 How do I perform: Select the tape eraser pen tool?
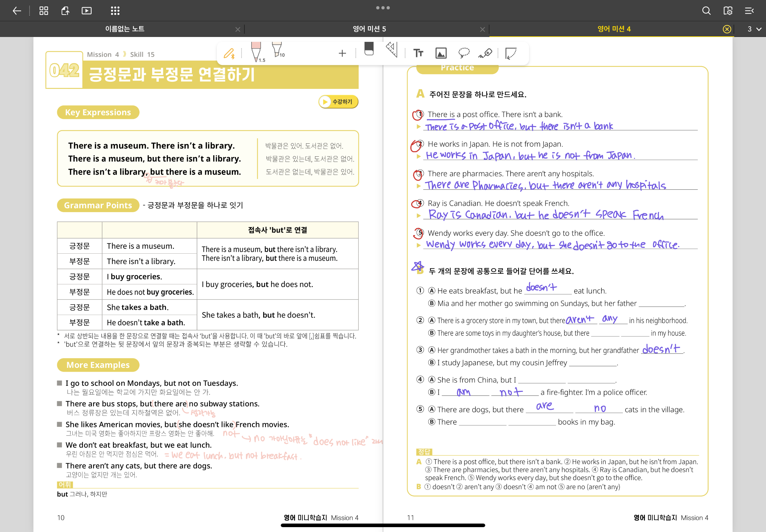pos(485,53)
